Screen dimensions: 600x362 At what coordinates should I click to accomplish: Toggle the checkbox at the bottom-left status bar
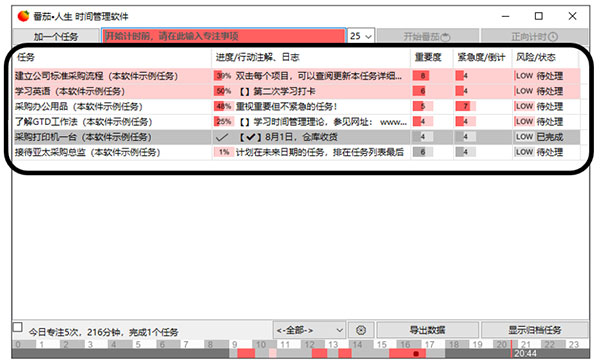[18, 327]
